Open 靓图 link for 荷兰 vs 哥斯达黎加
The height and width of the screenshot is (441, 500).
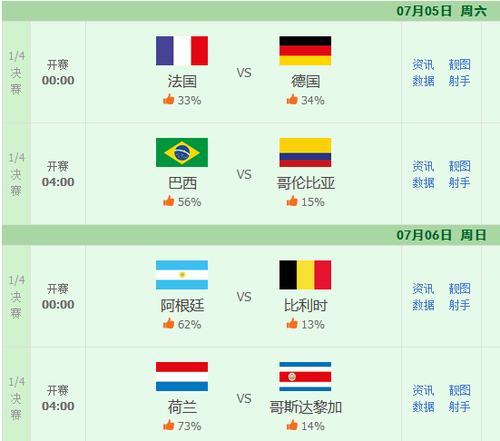pyautogui.click(x=459, y=390)
